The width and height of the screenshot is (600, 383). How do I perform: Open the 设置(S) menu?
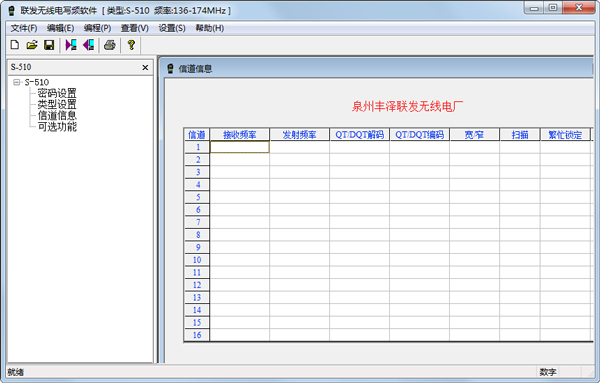point(172,28)
